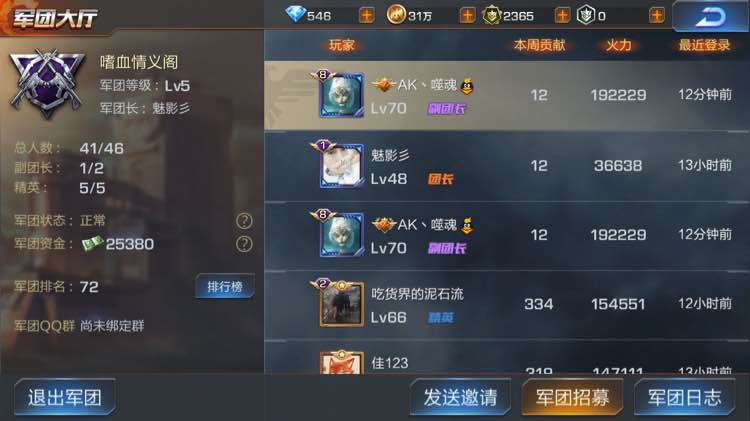Viewport: 750px width, 421px height.
Task: Sort by 最近登录 column header
Action: [x=705, y=45]
